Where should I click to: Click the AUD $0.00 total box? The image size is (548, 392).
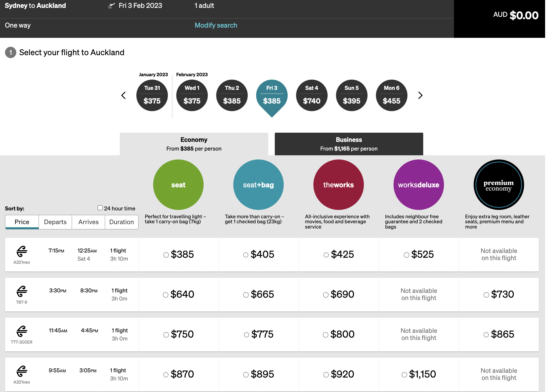click(499, 19)
